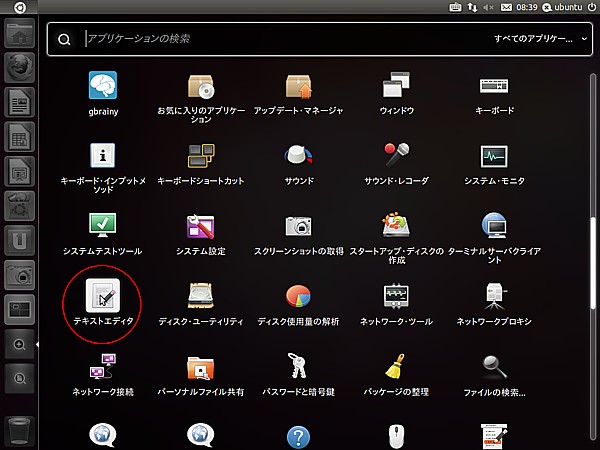The width and height of the screenshot is (600, 450).
Task: Open the Trash in launcher
Action: pyautogui.click(x=20, y=431)
